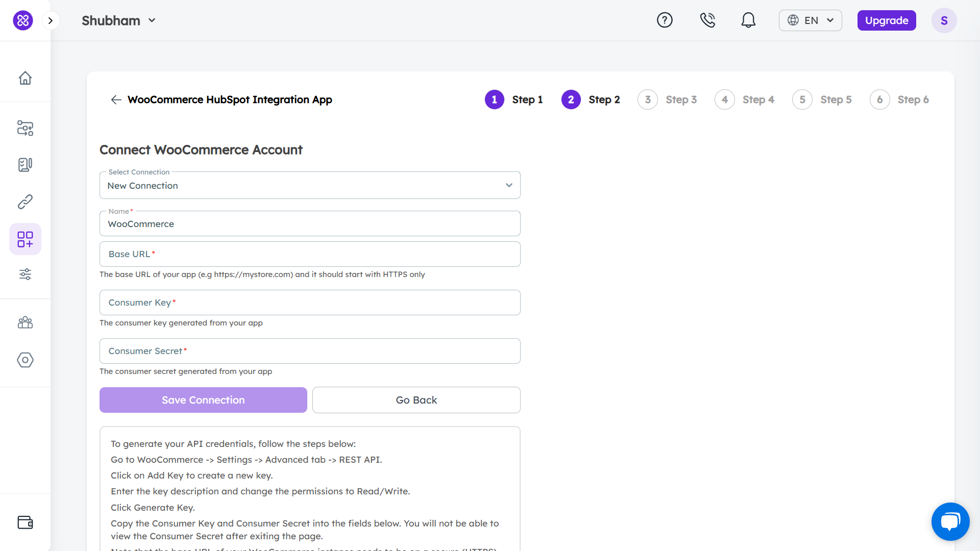
Task: Click the purple app logo icon
Action: tap(23, 20)
